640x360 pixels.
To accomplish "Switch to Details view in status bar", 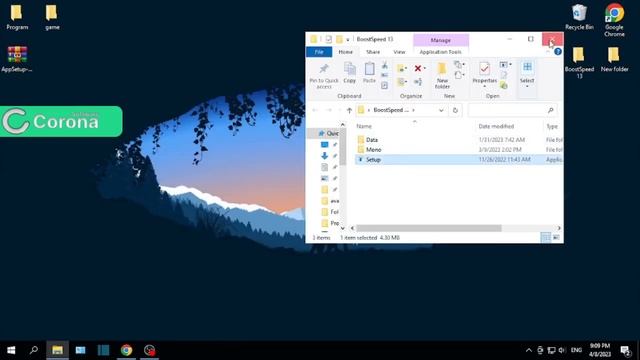I will (545, 238).
